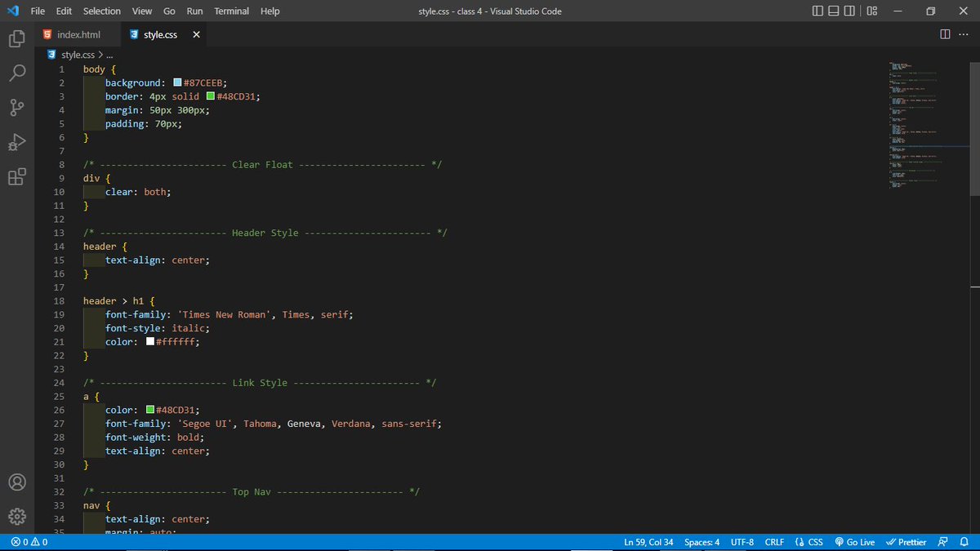Toggle the Secondary Side Bar layout icon
The width and height of the screenshot is (980, 551).
(849, 11)
